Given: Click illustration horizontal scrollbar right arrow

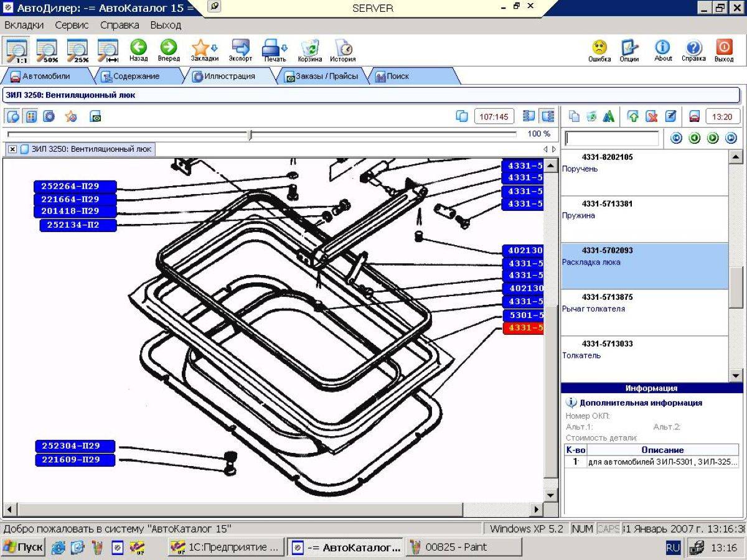Looking at the screenshot, I should click(x=537, y=509).
